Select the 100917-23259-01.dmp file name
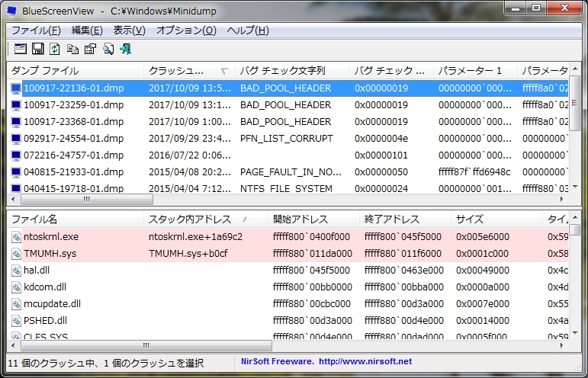The width and height of the screenshot is (588, 378). point(73,105)
